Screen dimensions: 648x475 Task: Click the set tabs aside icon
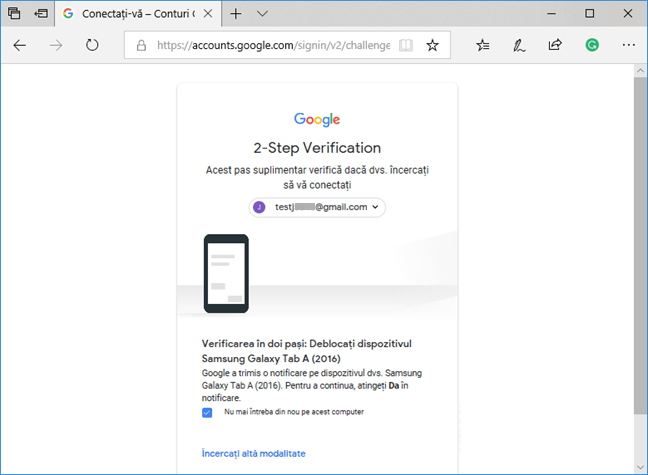point(41,13)
